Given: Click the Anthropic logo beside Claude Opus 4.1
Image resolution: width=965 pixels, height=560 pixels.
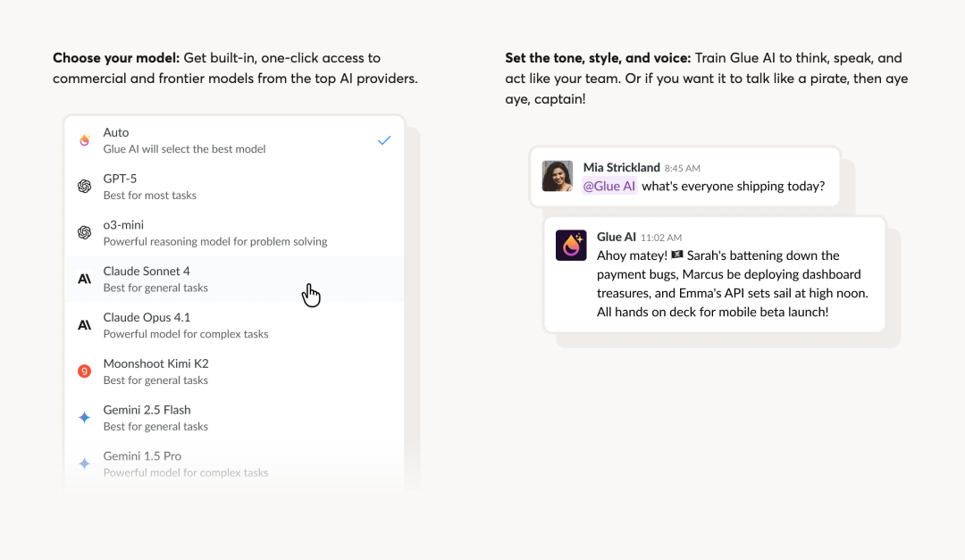Looking at the screenshot, I should tap(85, 325).
